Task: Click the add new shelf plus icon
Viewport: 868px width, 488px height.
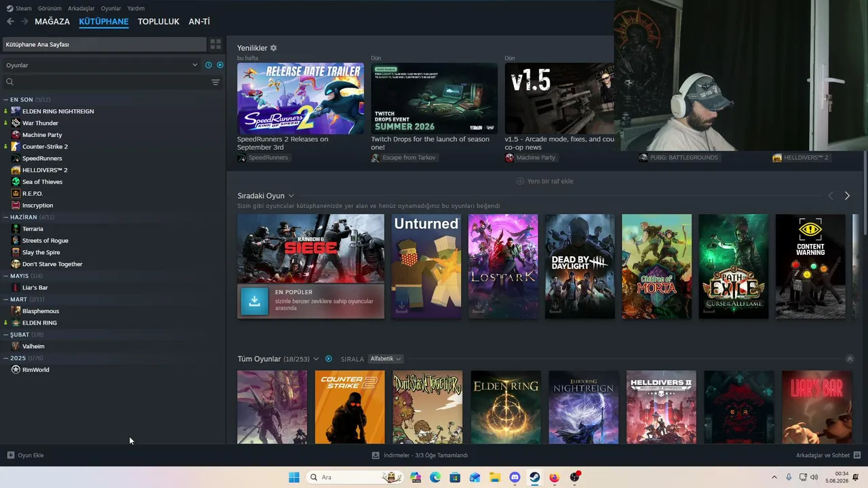Action: pyautogui.click(x=520, y=181)
